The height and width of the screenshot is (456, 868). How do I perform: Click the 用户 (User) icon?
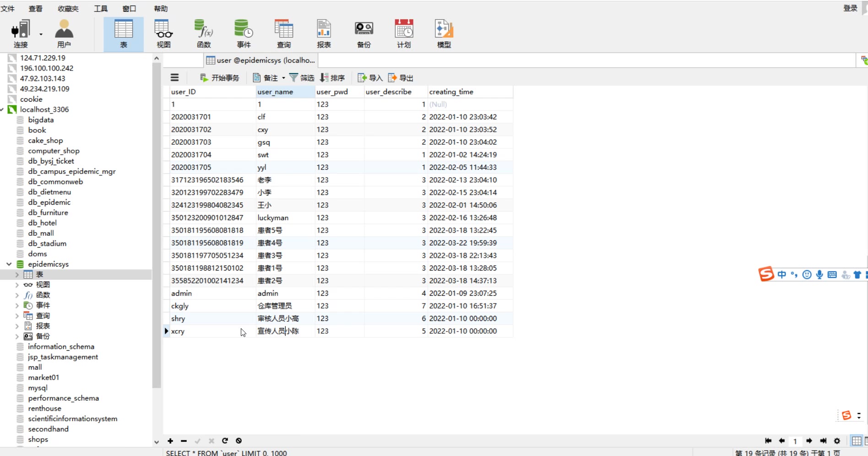click(x=64, y=34)
